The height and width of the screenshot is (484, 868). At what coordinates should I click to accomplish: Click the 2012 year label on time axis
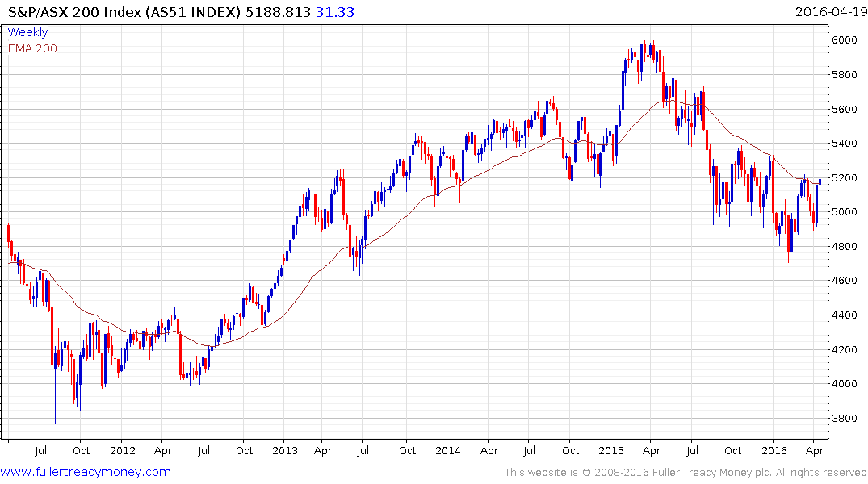[123, 450]
